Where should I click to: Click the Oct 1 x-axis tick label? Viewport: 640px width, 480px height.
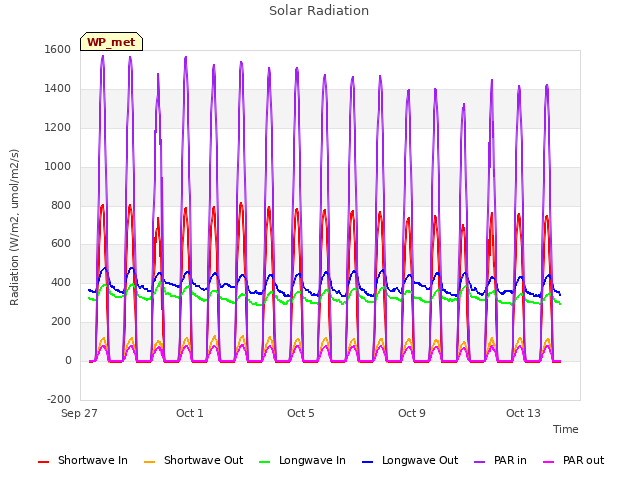click(x=190, y=413)
